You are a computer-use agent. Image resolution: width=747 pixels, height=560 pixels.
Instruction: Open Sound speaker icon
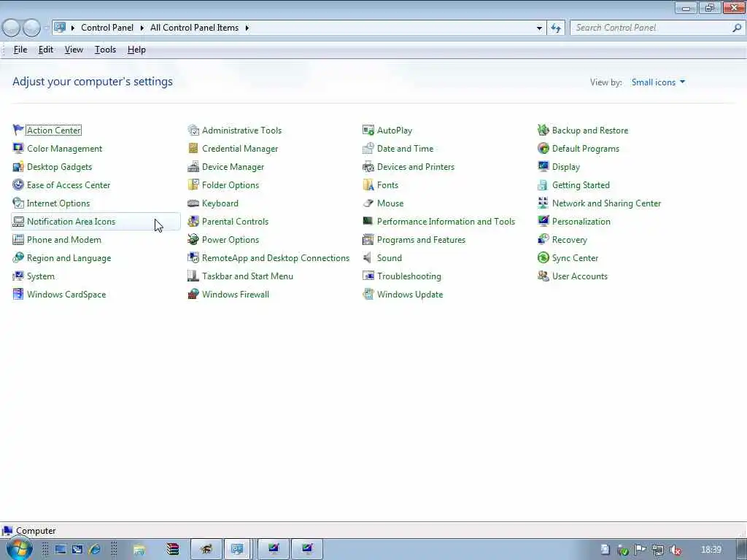point(368,257)
